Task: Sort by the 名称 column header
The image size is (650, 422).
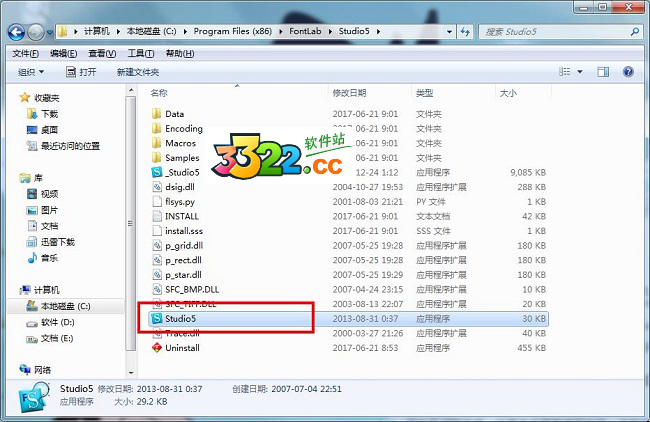Action: point(159,93)
